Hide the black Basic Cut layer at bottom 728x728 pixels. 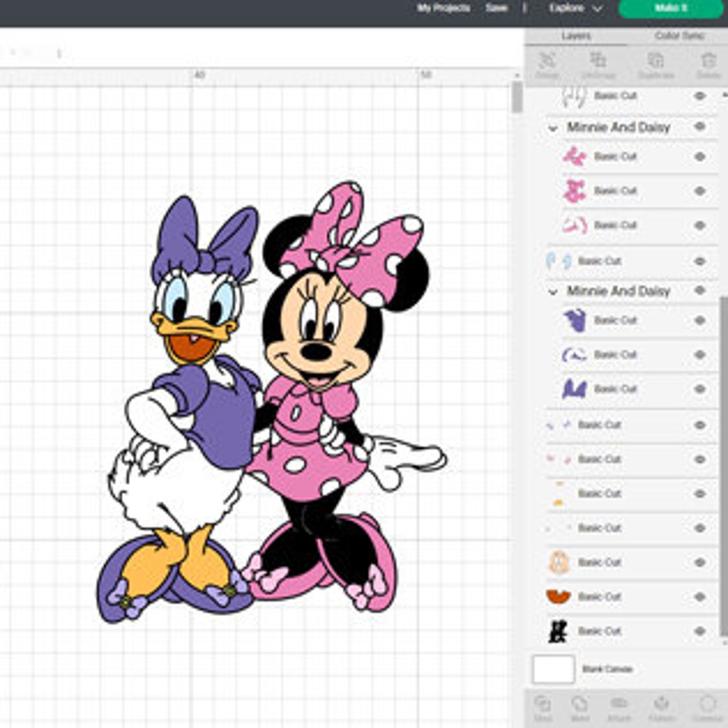pos(699,631)
